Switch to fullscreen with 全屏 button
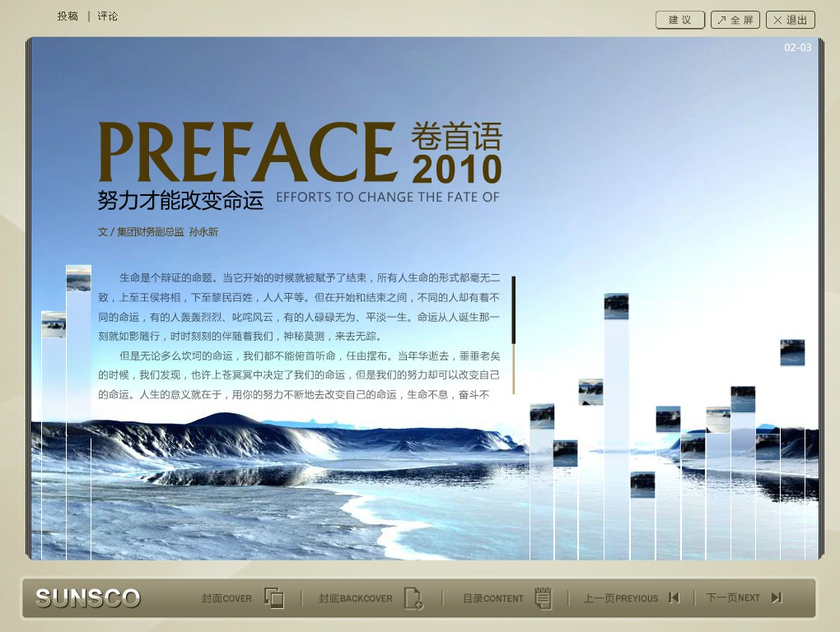 pos(735,20)
